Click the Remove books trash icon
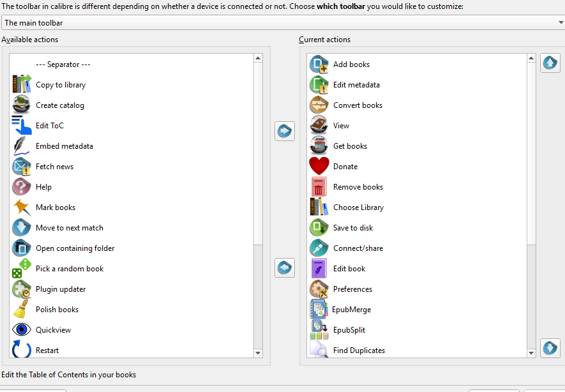565x392 pixels. (319, 186)
